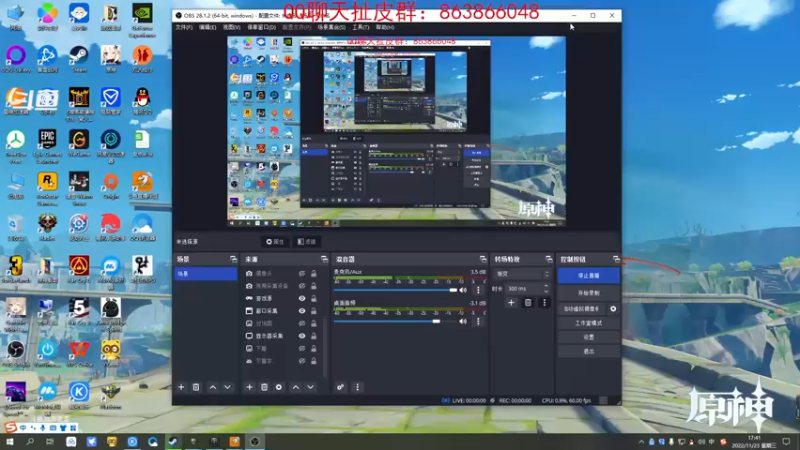Increase transition duration 300 ms stepper
The image size is (800, 450).
coord(546,286)
